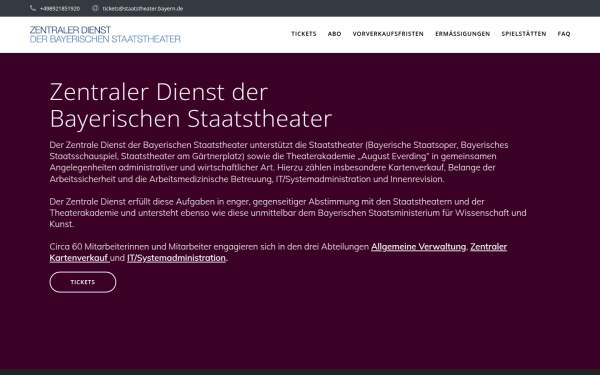The height and width of the screenshot is (375, 600).
Task: Click the Zentraler Dienst logo
Action: 105,34
